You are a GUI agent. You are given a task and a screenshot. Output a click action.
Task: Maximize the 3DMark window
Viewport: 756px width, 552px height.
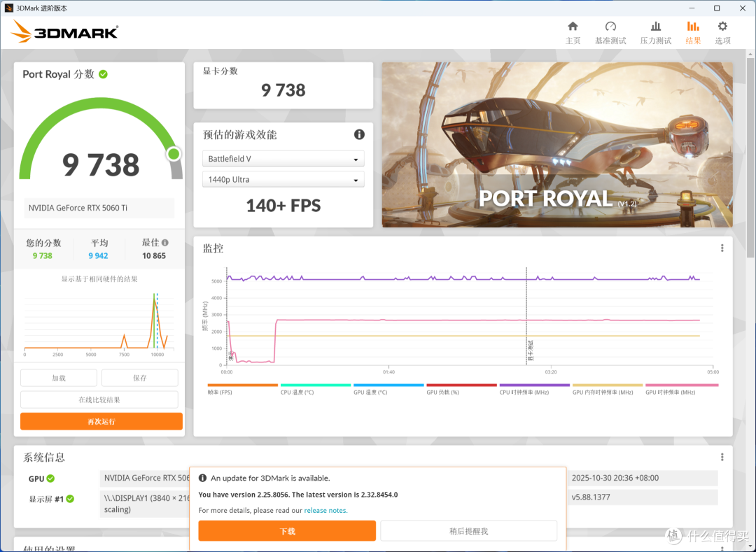coord(717,8)
